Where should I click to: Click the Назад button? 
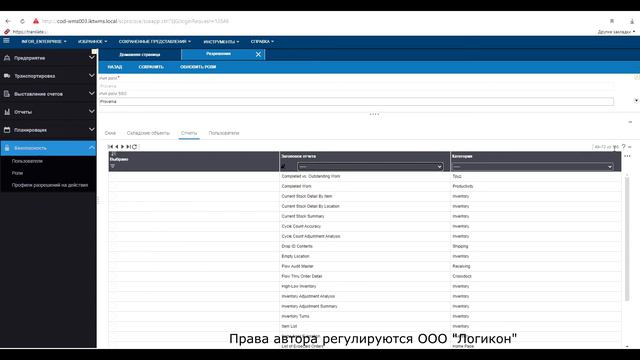tap(115, 67)
